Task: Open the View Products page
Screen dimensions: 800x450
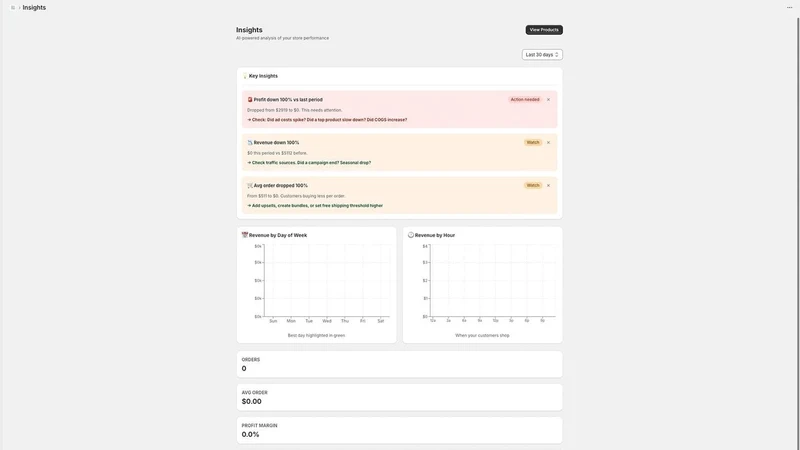Action: 544,30
